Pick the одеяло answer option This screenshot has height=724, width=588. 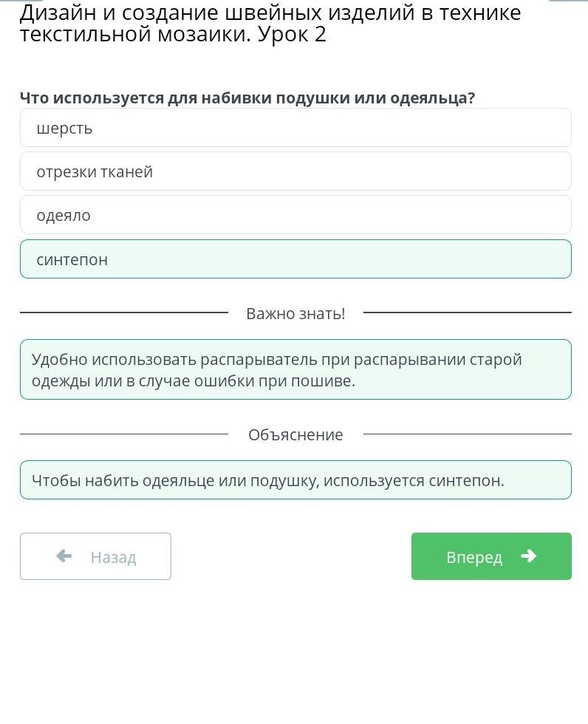point(295,215)
